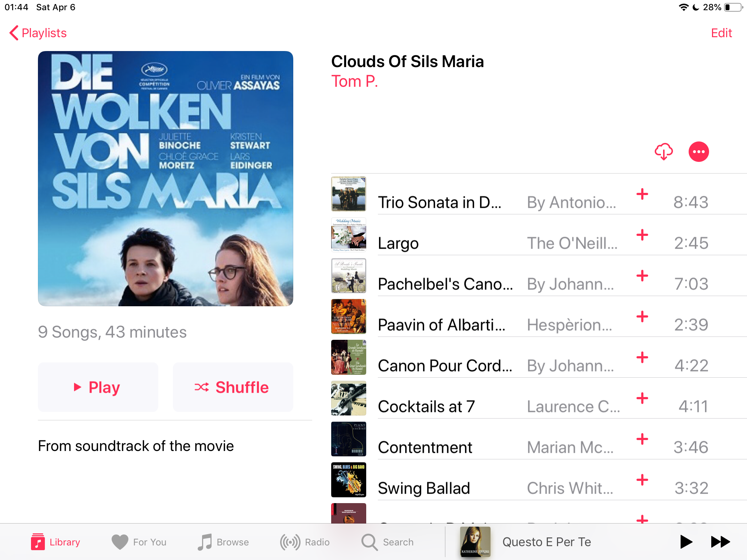This screenshot has height=560, width=747.
Task: Open Tom P. profile link
Action: pyautogui.click(x=354, y=81)
